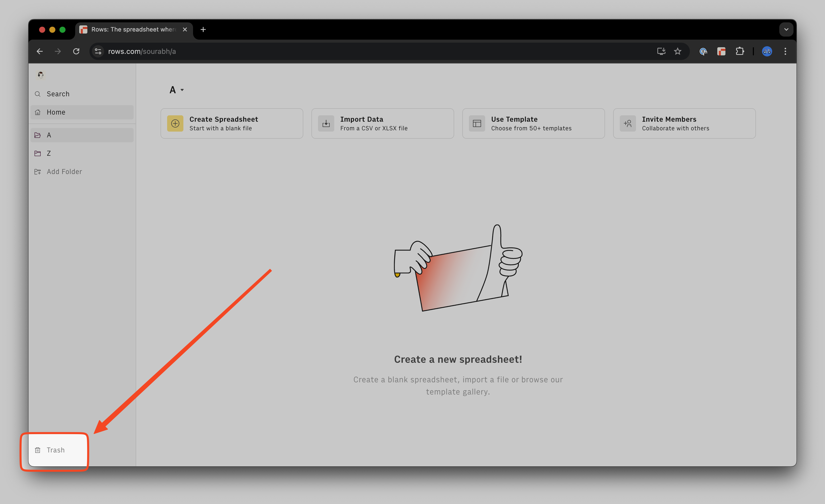Open Search in the sidebar
This screenshot has width=825, height=504.
click(x=58, y=94)
